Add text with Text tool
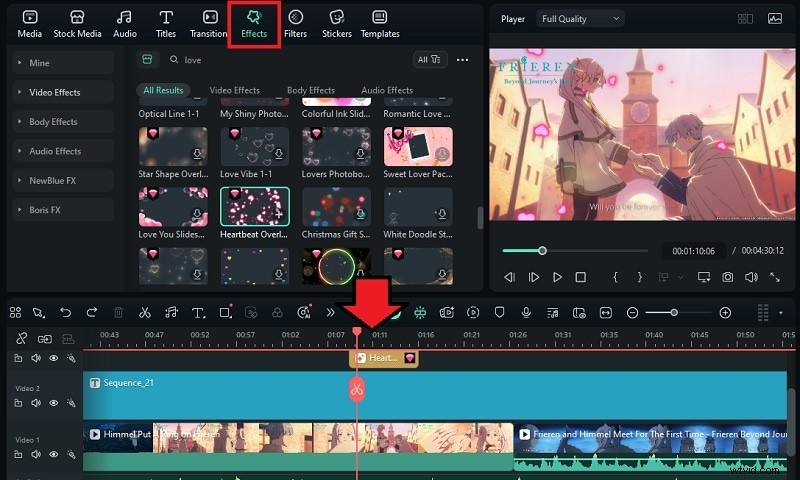This screenshot has height=480, width=800. tap(198, 312)
